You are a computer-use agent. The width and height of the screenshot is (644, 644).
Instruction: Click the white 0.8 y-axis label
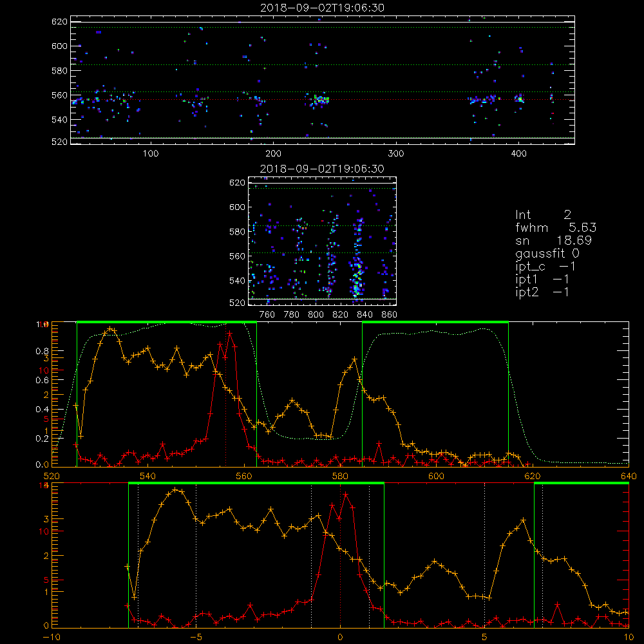coord(42,351)
